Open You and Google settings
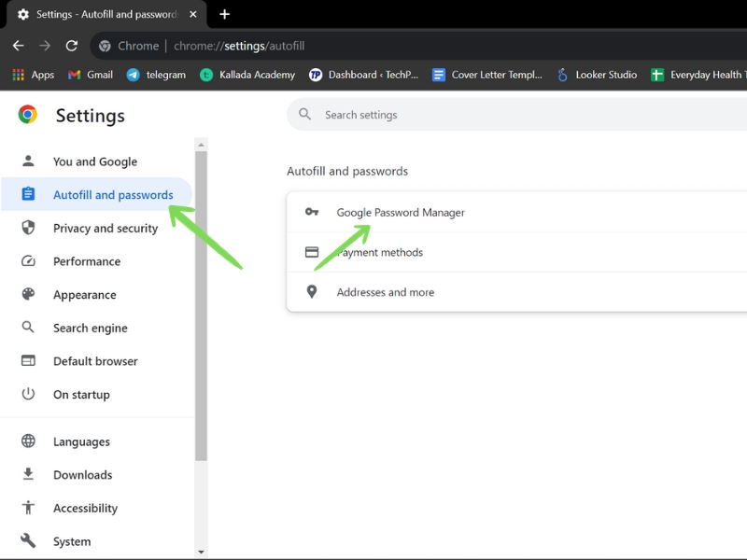 98,161
